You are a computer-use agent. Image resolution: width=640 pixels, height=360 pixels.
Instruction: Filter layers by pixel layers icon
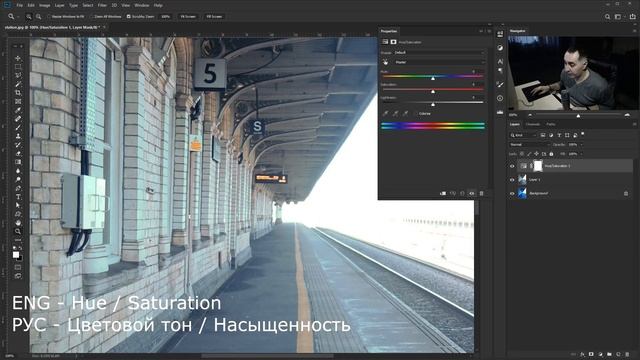[x=543, y=135]
